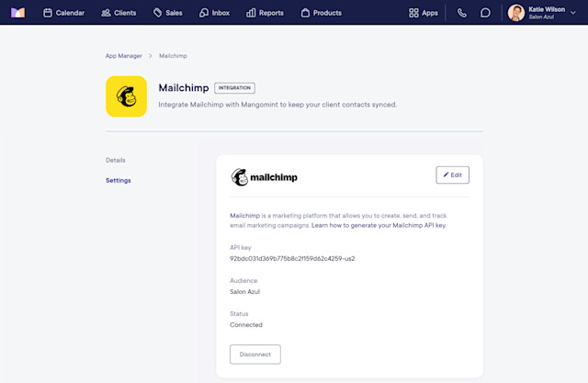This screenshot has height=383, width=588.
Task: Click the Connected status text
Action: point(246,325)
